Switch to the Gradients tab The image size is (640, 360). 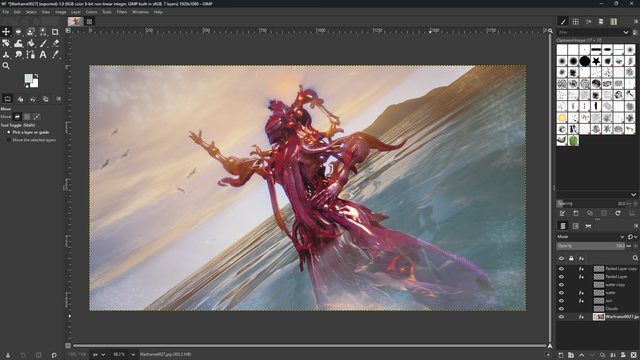point(613,22)
